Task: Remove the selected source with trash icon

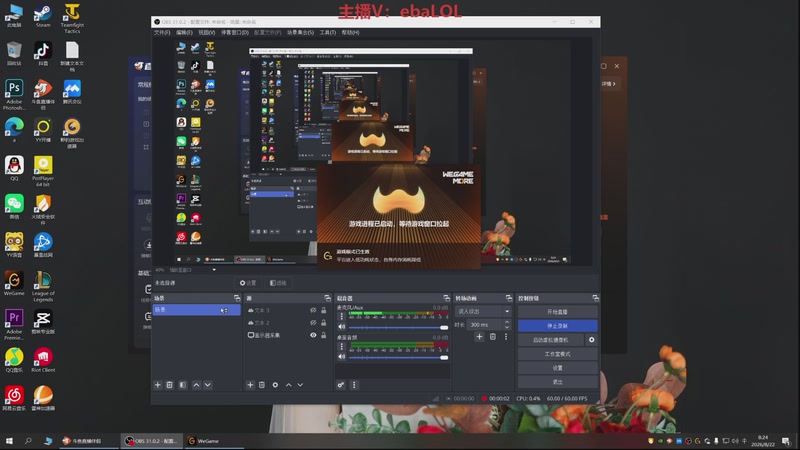Action: pyautogui.click(x=262, y=385)
